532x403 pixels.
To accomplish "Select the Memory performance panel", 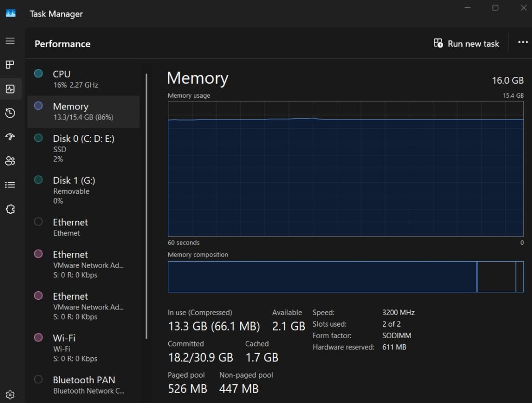I will click(83, 111).
